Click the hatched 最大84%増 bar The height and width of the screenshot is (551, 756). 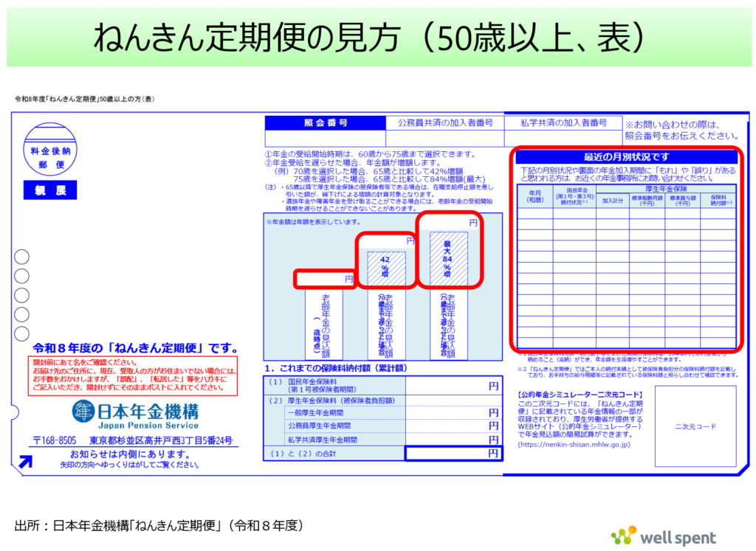click(448, 258)
